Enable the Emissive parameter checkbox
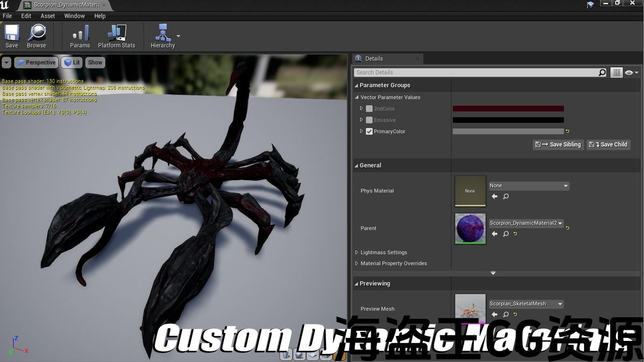Screen dimensions: 644x362 click(369, 120)
